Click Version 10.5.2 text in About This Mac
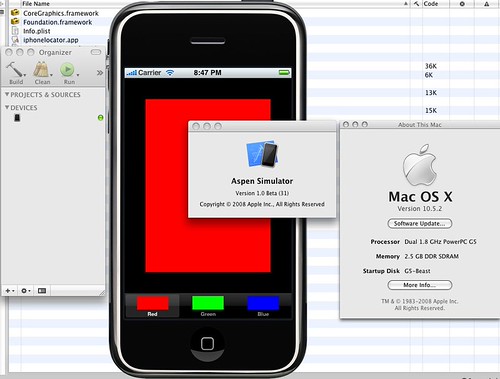Viewport: 500px width, 379px height. (x=419, y=209)
